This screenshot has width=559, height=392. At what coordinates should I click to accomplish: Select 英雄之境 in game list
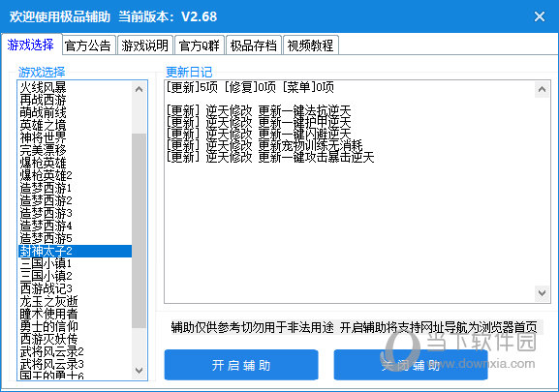(75, 125)
